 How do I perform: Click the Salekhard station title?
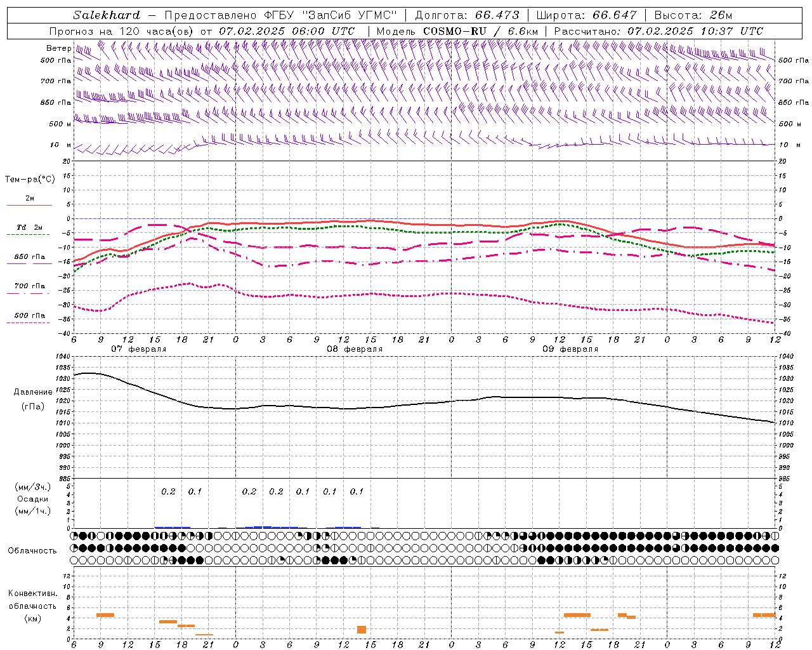[x=106, y=15]
